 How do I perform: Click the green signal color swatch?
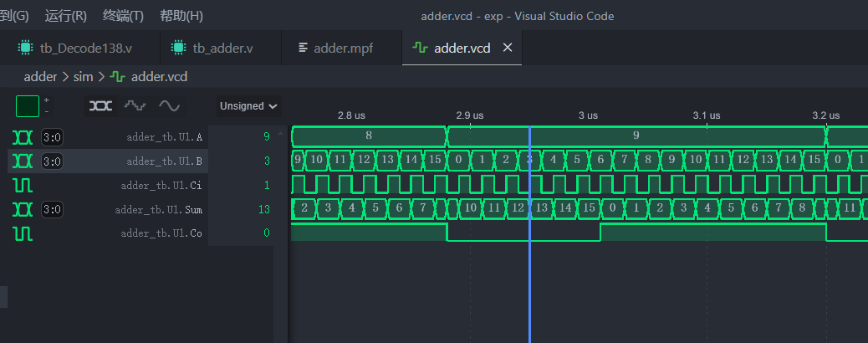28,106
